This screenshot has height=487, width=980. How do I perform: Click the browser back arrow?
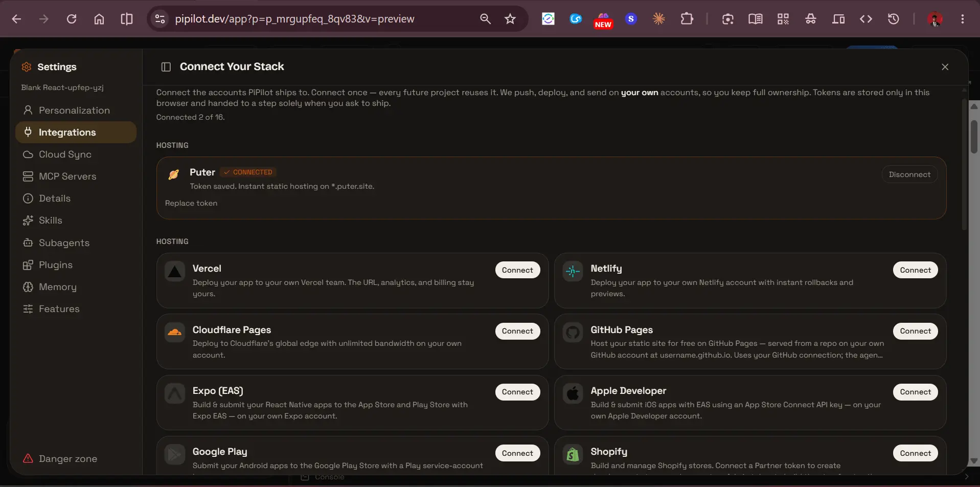(16, 19)
